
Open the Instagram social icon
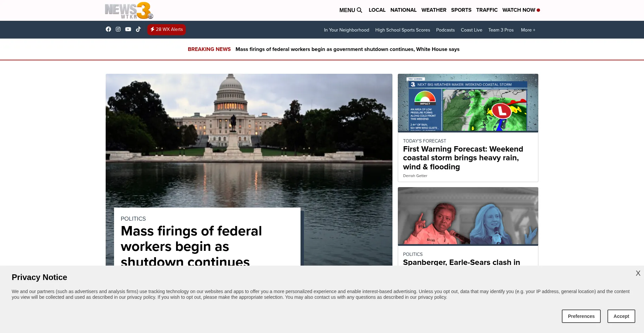point(118,30)
